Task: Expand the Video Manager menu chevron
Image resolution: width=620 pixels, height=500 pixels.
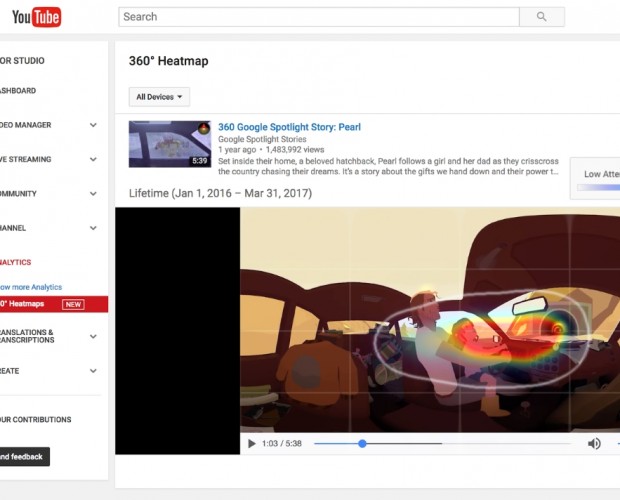Action: (93, 125)
